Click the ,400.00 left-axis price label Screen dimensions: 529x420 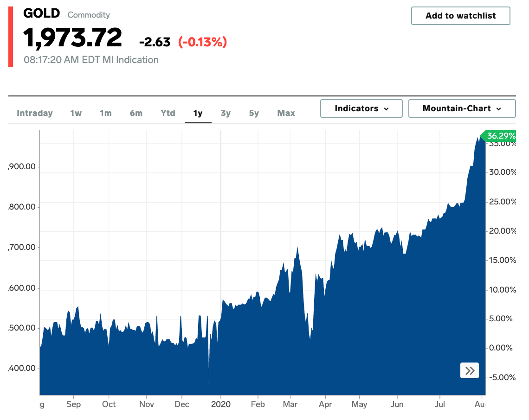pyautogui.click(x=22, y=368)
